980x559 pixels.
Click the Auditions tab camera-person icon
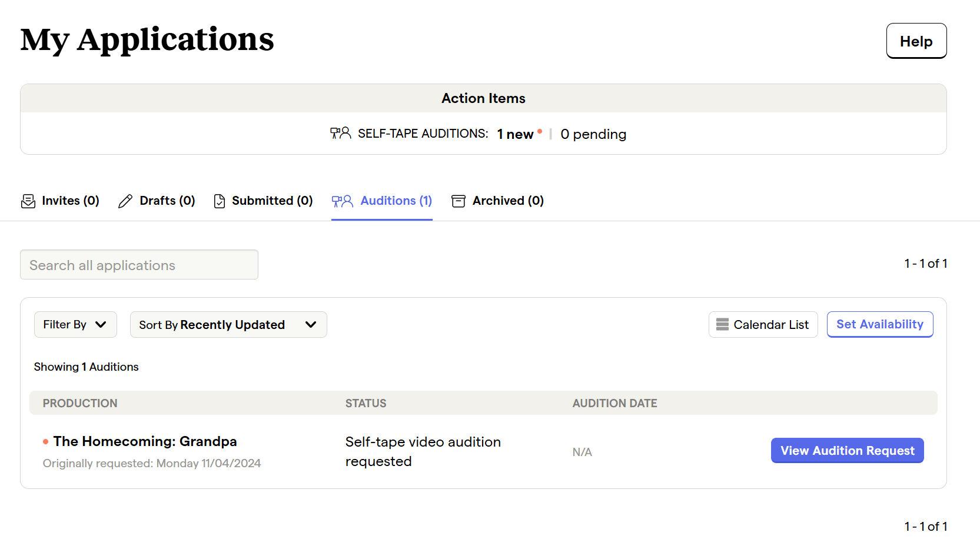[343, 201]
